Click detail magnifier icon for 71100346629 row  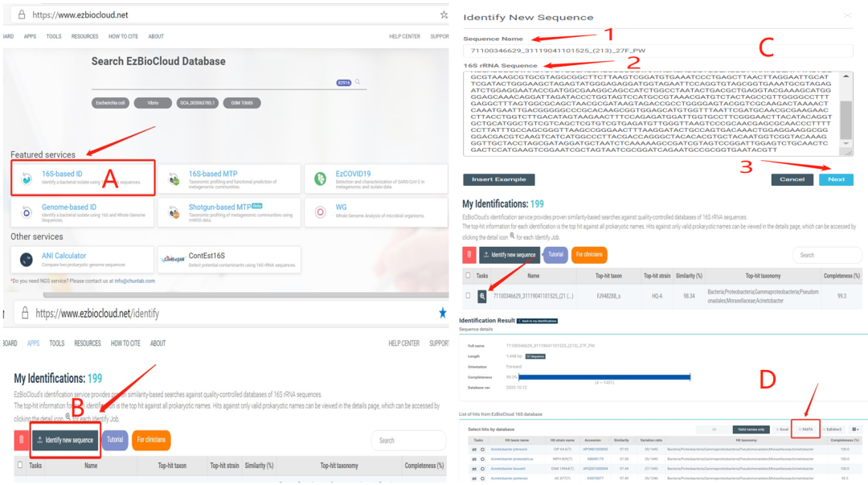point(482,297)
